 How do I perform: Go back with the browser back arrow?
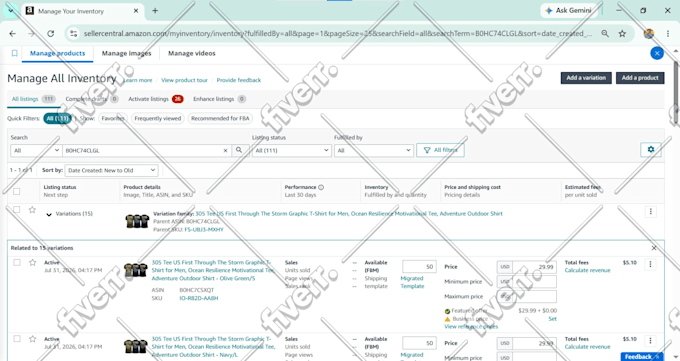coord(13,33)
